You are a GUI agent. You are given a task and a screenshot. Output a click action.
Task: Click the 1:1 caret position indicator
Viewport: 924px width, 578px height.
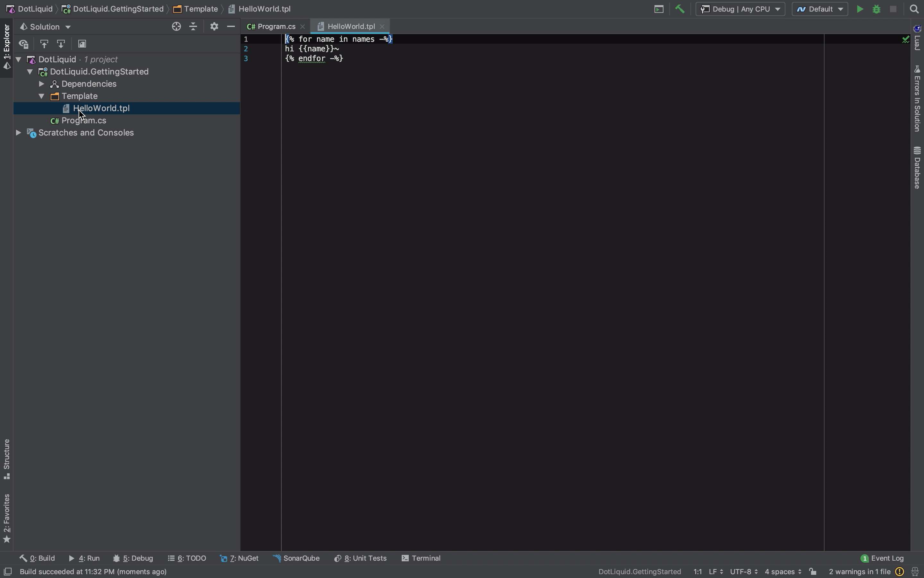click(697, 572)
